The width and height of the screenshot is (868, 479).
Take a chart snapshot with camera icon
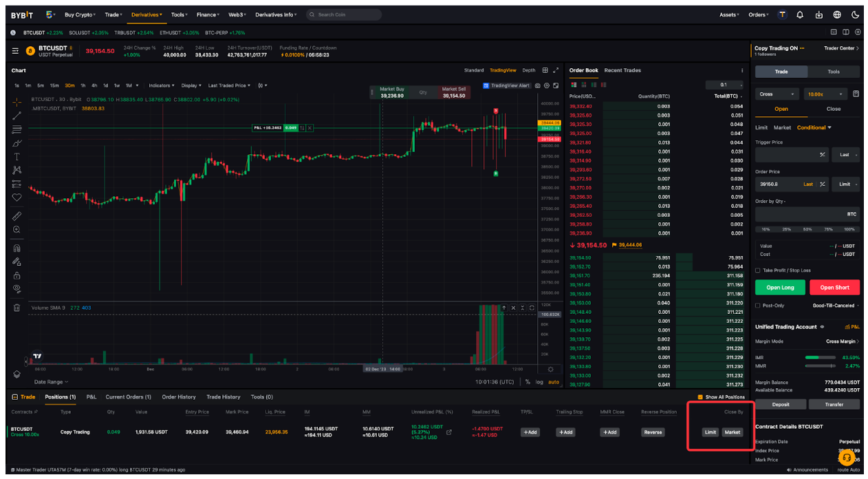(x=538, y=86)
